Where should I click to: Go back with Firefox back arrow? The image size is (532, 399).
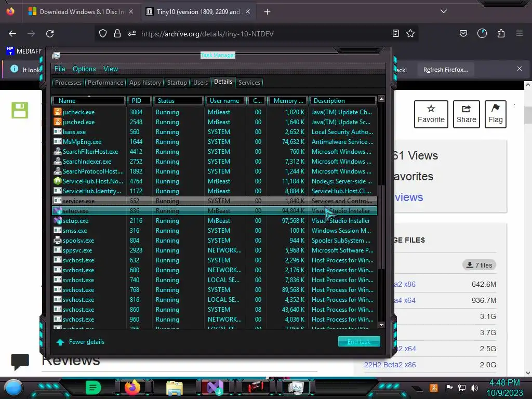(12, 34)
